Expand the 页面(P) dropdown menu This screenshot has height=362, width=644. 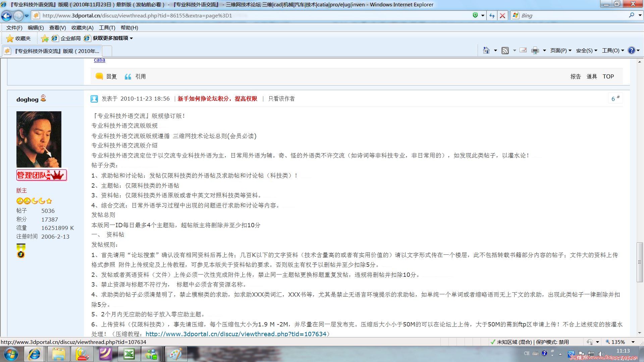pos(560,50)
